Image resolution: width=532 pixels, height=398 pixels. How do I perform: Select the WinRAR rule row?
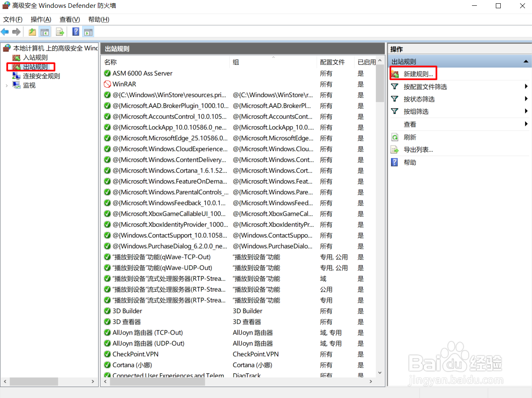point(238,84)
